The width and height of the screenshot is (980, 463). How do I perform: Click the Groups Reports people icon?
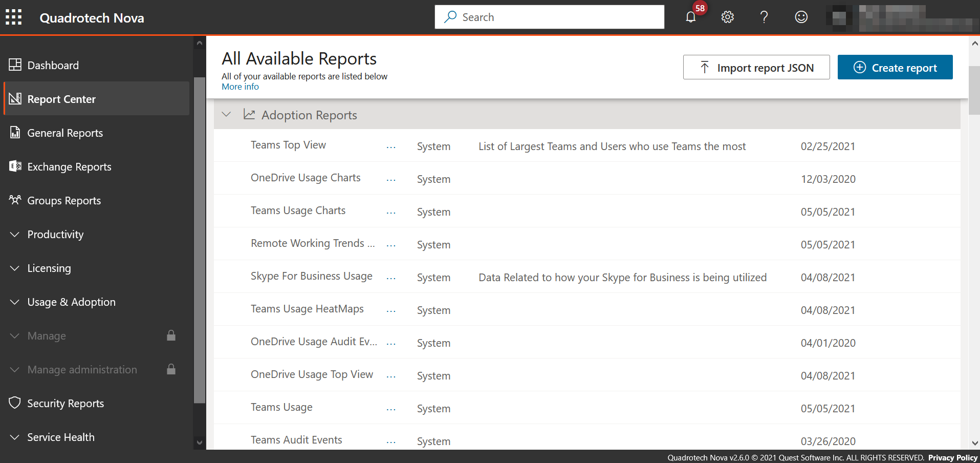15,200
